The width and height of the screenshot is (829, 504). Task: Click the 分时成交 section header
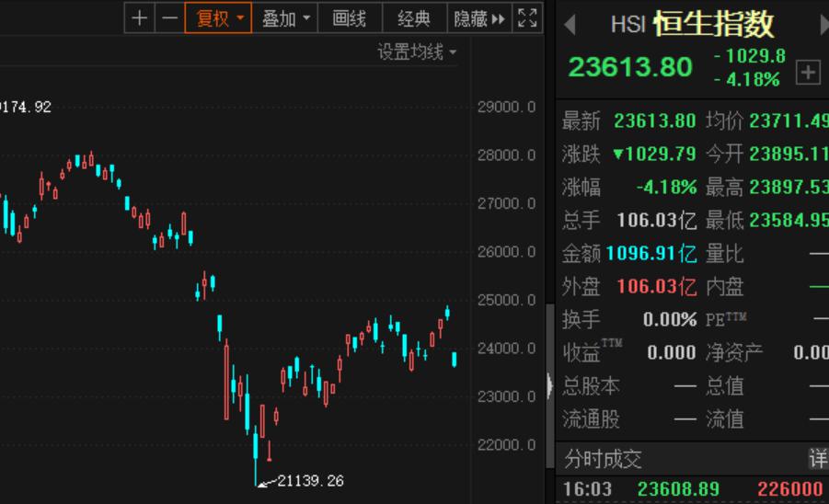coord(603,459)
